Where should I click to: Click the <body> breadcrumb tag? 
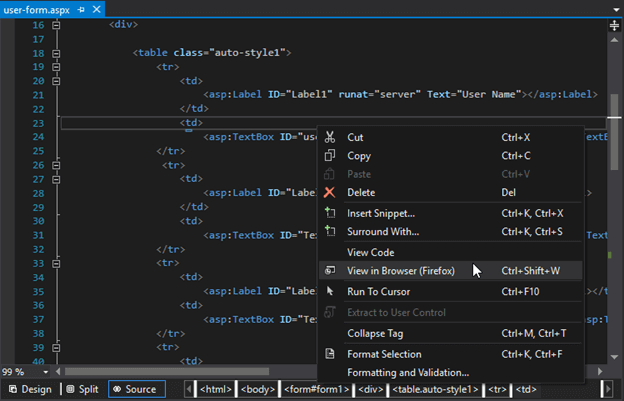coord(258,389)
